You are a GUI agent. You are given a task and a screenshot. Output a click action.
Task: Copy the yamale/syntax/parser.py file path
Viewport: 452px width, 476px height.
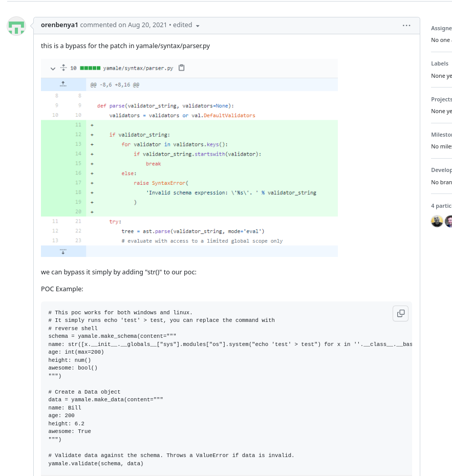click(182, 68)
